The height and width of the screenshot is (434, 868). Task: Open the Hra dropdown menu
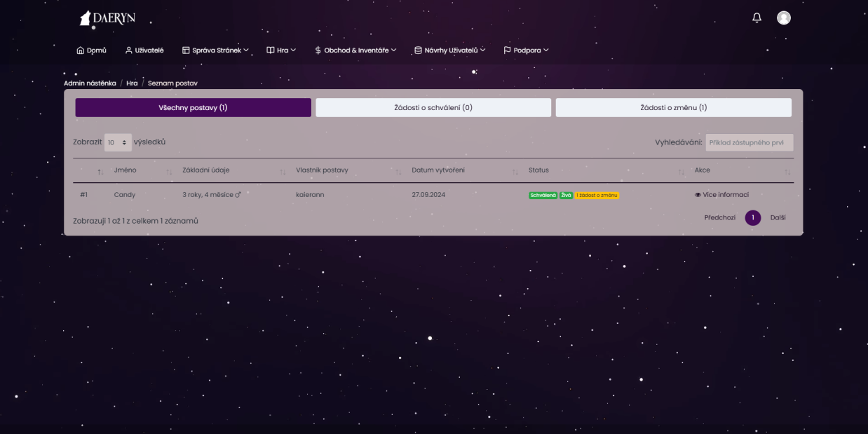tap(281, 50)
